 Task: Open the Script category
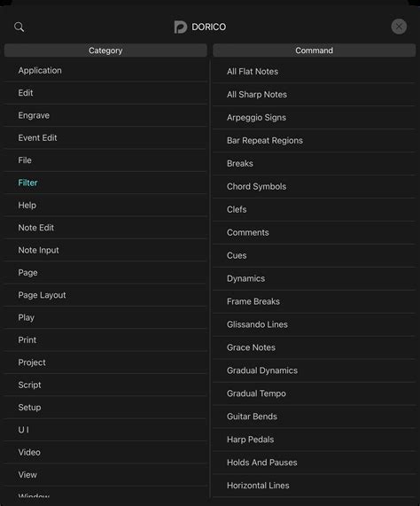pos(105,385)
